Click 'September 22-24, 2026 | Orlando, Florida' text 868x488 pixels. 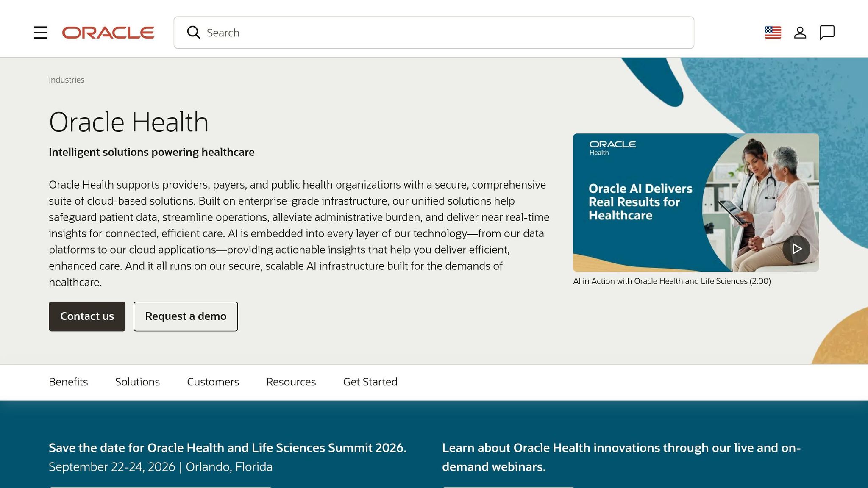coord(161,467)
